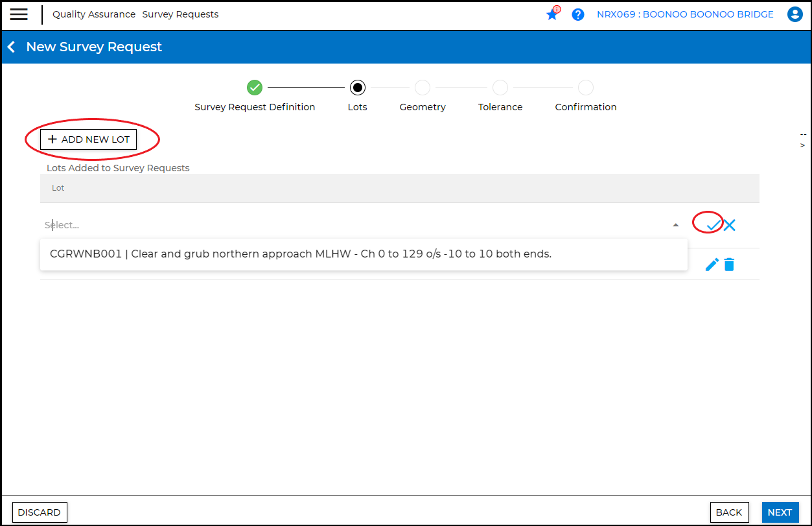This screenshot has width=812, height=526.
Task: Collapse the lot dropdown arrow
Action: point(676,225)
